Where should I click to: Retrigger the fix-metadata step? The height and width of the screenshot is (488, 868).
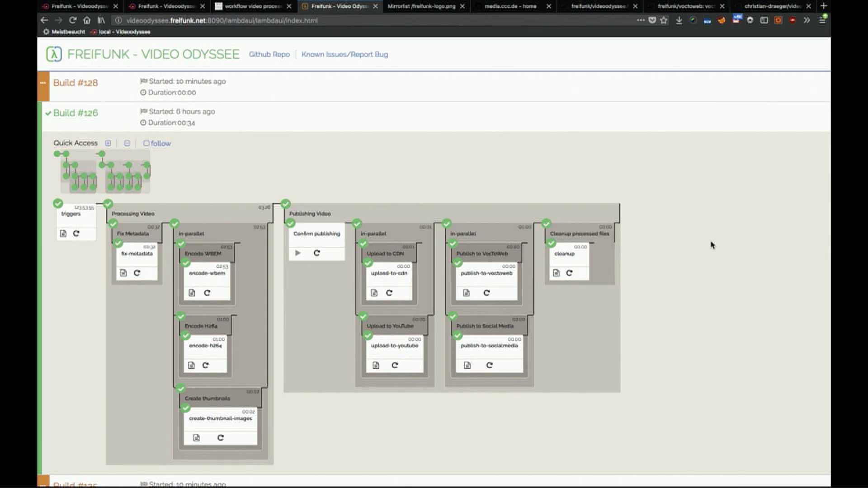(x=137, y=273)
